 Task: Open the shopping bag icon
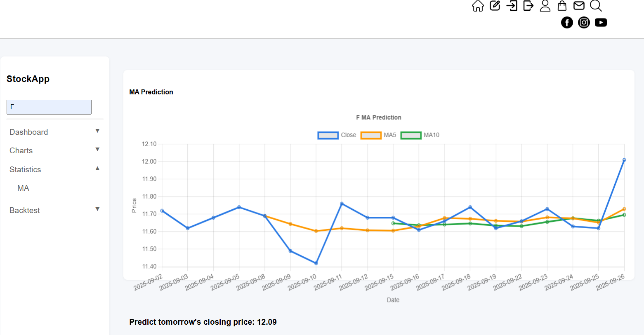562,6
